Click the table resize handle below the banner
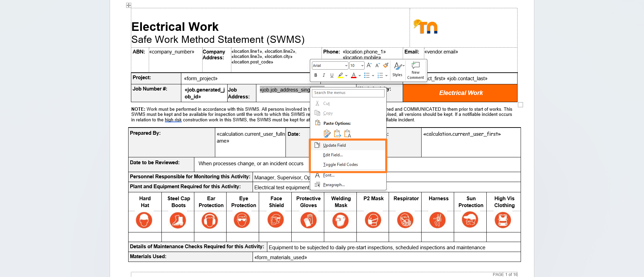The width and height of the screenshot is (644, 277). tap(520, 105)
